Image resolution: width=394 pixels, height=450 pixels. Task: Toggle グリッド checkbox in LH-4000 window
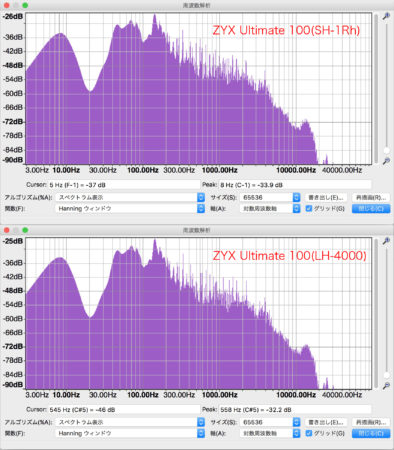[309, 433]
